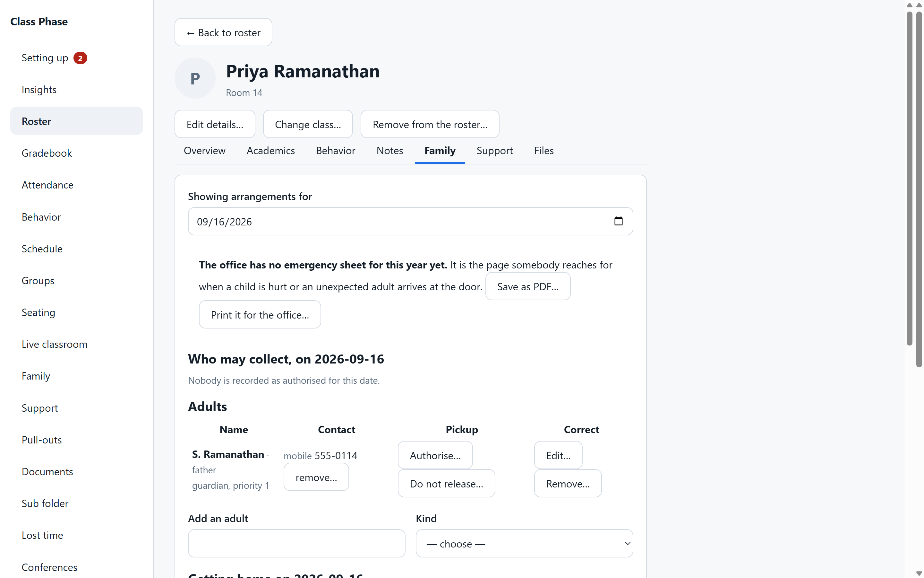
Task: Click the Priya Ramanathan avatar circle
Action: (x=195, y=78)
